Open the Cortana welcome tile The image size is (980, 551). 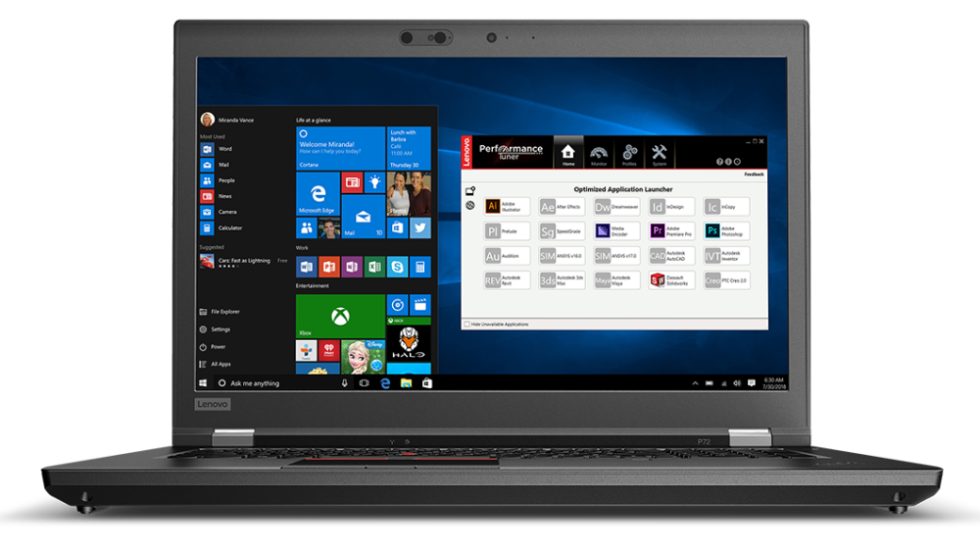click(340, 148)
